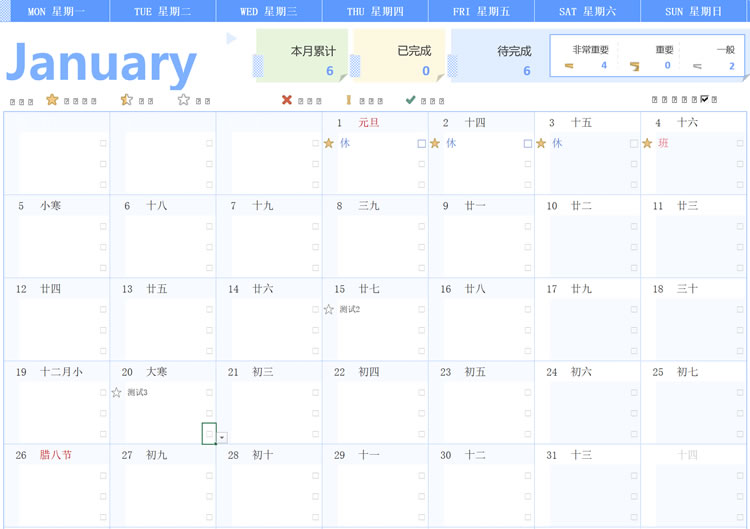The height and width of the screenshot is (529, 750).
Task: Click the 班 marker on January 4
Action: (663, 143)
